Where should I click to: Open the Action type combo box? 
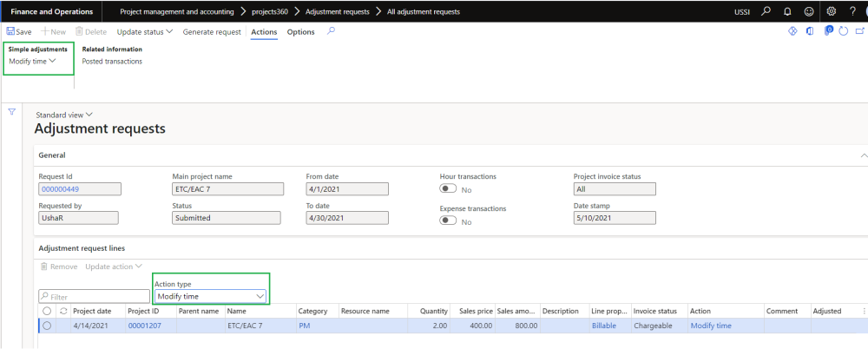[210, 297]
